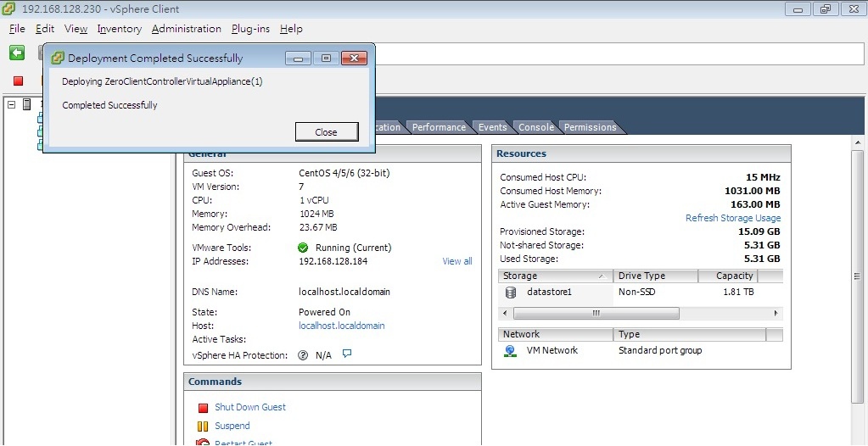This screenshot has height=446, width=868.
Task: Click the 'Standard port group' cell
Action: coord(660,351)
